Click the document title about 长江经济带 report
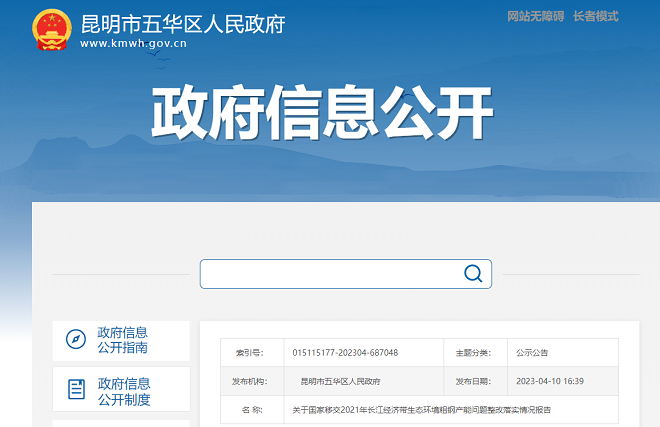 tap(421, 410)
